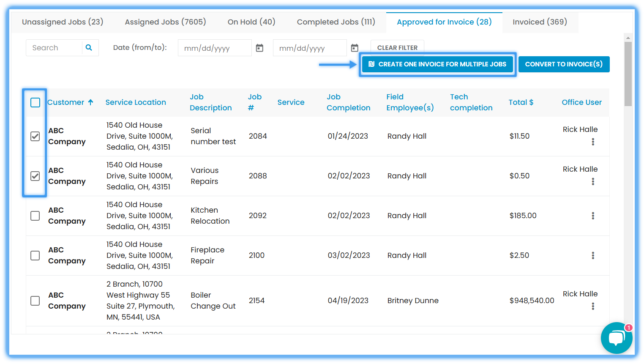This screenshot has width=644, height=364.
Task: Open the chat support bubble
Action: point(616,338)
